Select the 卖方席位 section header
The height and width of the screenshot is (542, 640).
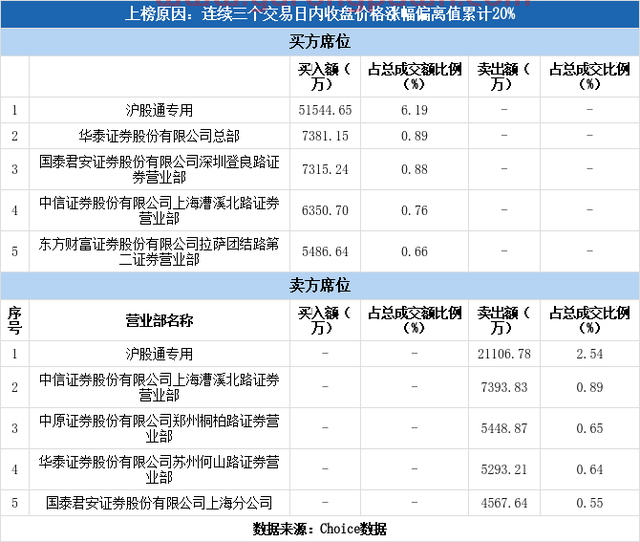click(x=320, y=286)
